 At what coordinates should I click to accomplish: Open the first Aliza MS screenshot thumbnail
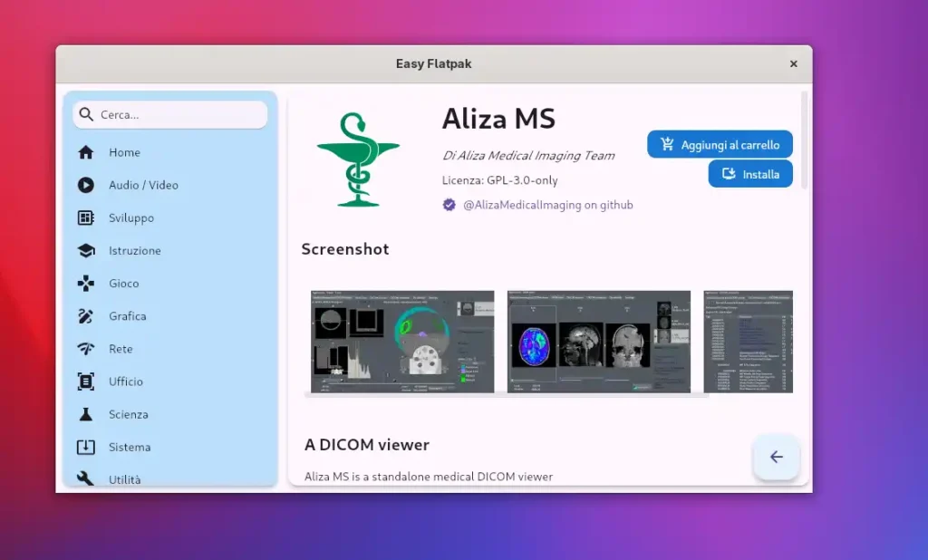point(402,342)
